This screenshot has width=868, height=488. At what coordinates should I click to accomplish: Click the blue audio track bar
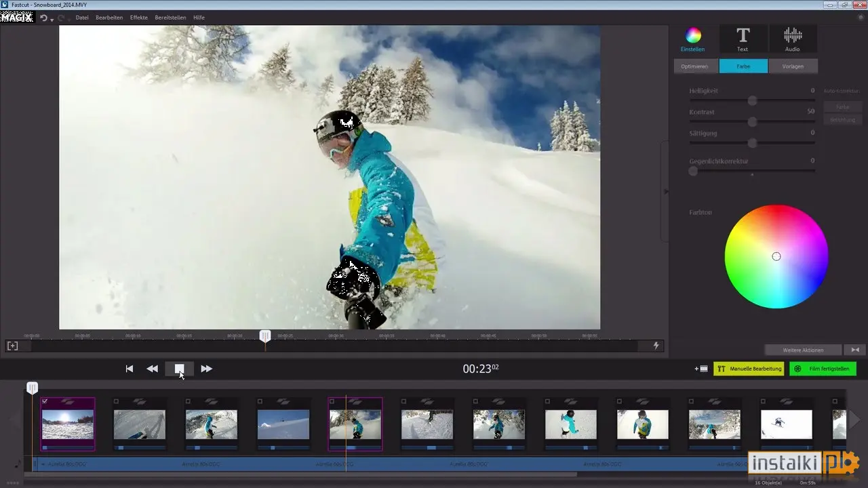(389, 464)
